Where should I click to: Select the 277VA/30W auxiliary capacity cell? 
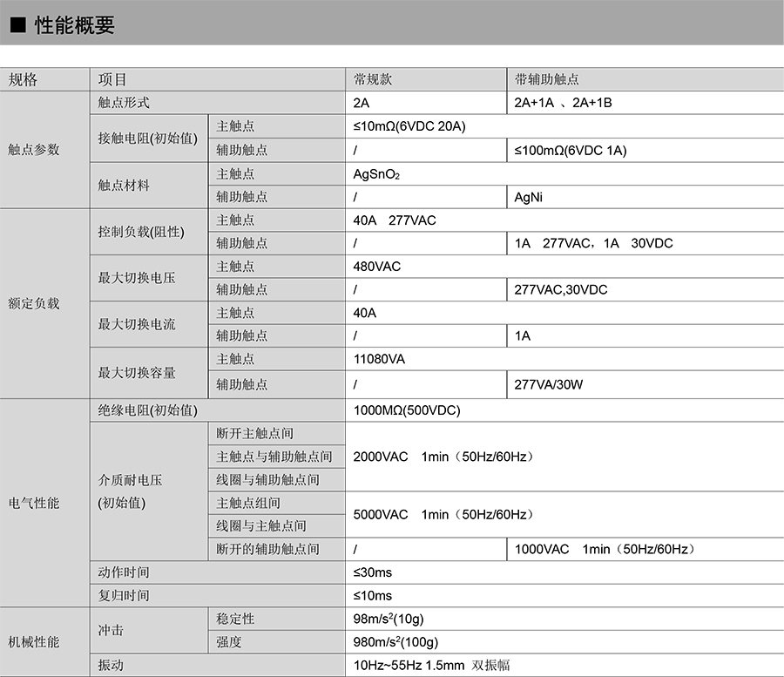point(548,384)
